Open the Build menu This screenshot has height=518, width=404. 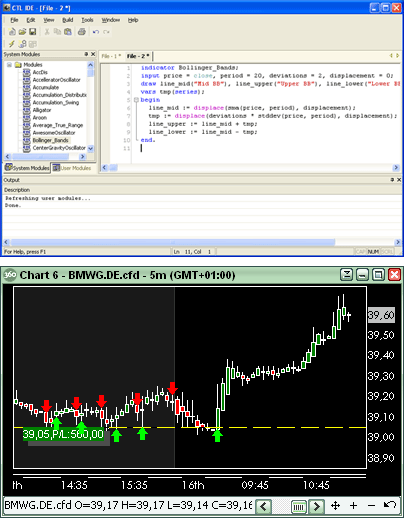(x=68, y=20)
